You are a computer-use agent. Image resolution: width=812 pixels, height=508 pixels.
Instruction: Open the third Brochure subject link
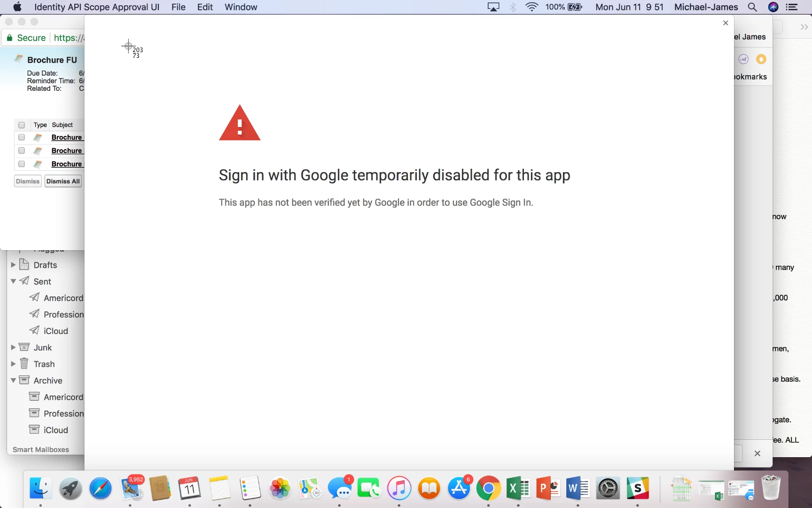pyautogui.click(x=67, y=164)
